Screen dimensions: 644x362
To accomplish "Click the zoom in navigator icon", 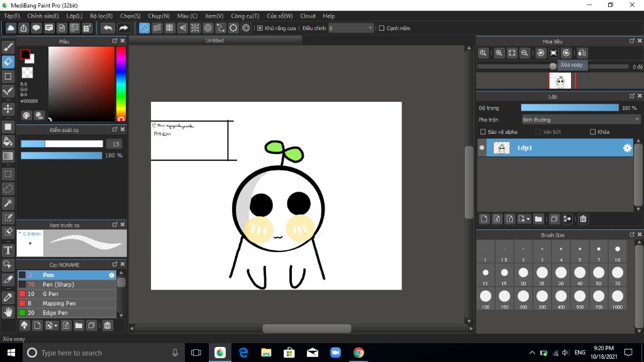I will 499,53.
